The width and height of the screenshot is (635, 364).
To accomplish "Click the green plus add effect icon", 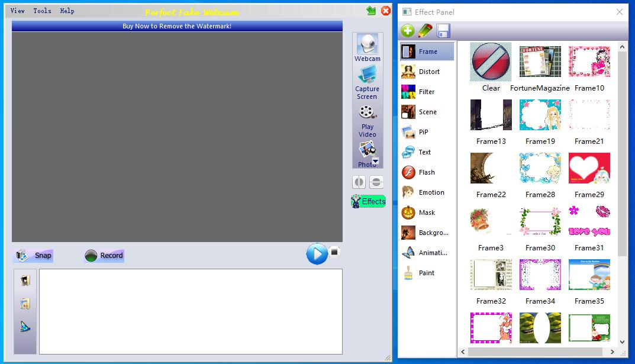I will point(407,31).
